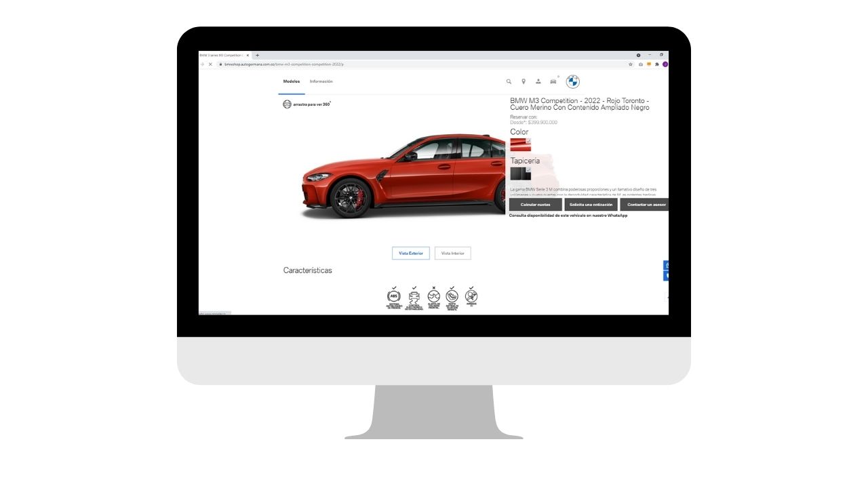The height and width of the screenshot is (488, 868).
Task: Open the WhatsApp availability consultation link
Action: click(x=568, y=216)
